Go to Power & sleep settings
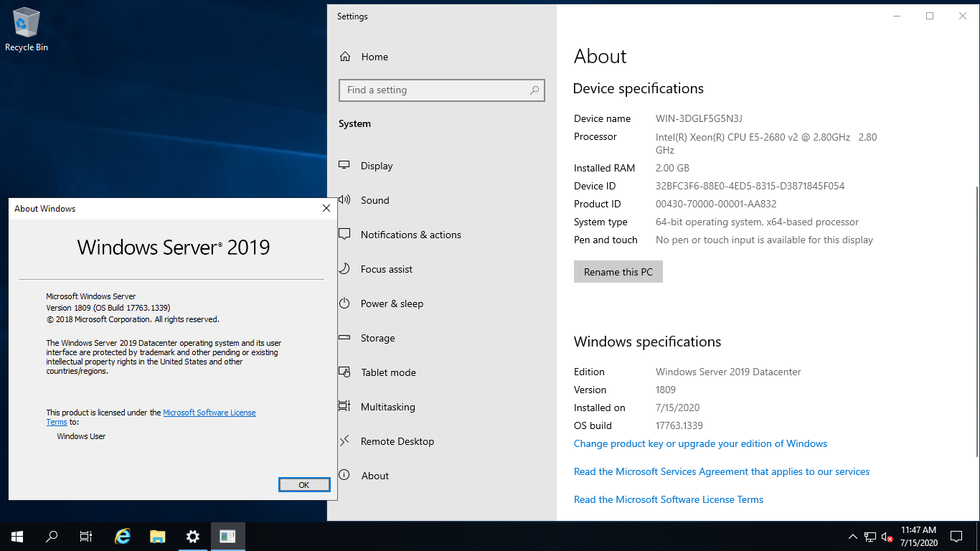980x551 pixels. 392,303
